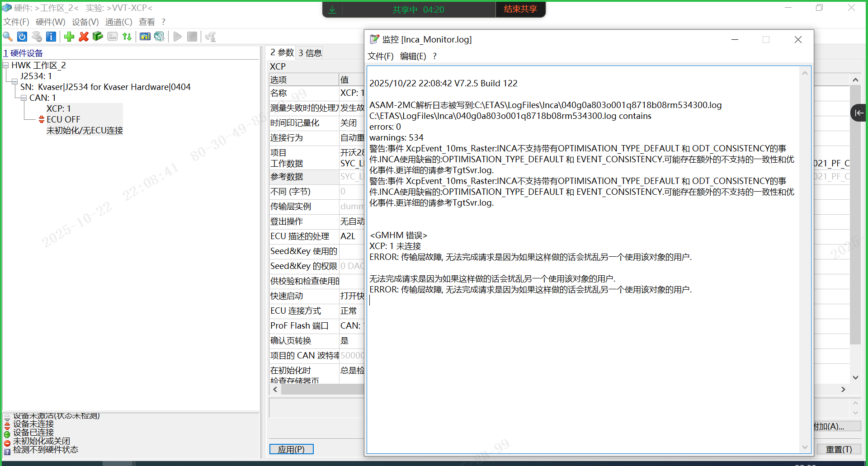
Task: Select the 确认页转换 parameter row
Action: pos(316,340)
